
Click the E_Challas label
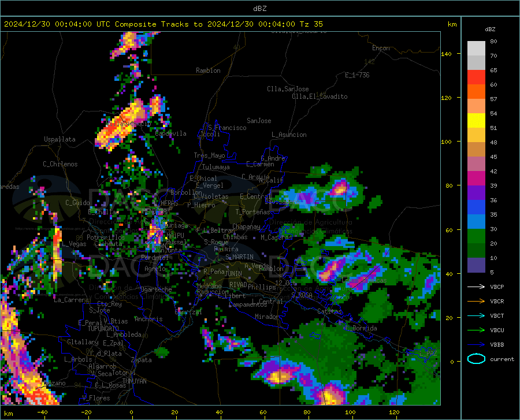click(103, 212)
